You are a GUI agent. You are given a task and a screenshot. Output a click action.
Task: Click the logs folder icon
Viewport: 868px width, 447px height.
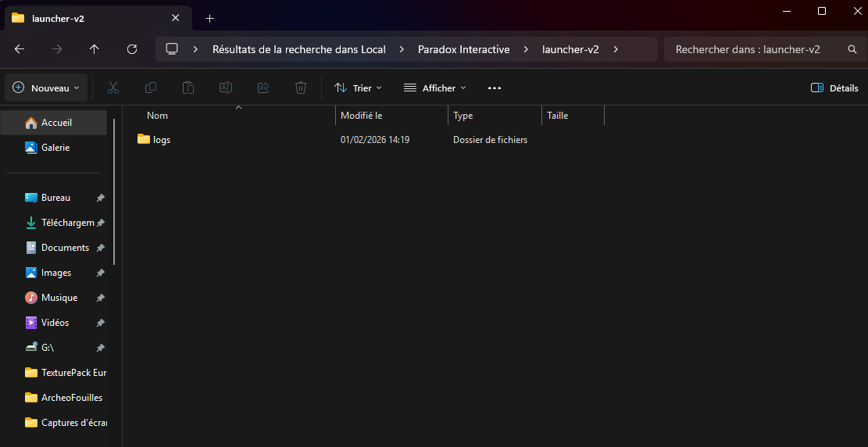(144, 139)
